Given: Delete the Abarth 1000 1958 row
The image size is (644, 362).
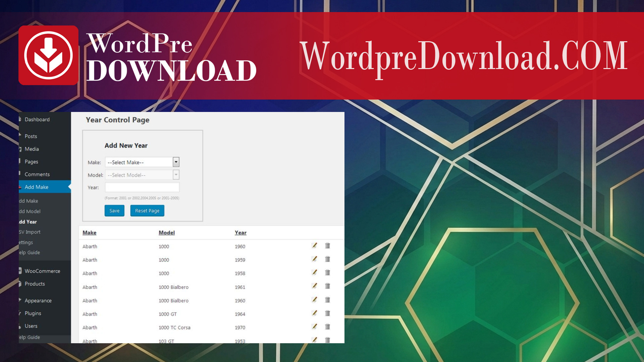Looking at the screenshot, I should coord(327,273).
